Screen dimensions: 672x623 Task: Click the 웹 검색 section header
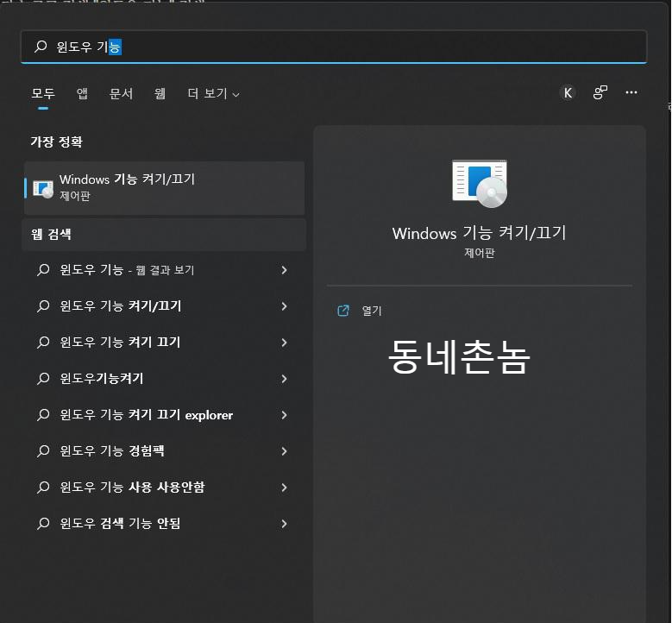[x=164, y=235]
